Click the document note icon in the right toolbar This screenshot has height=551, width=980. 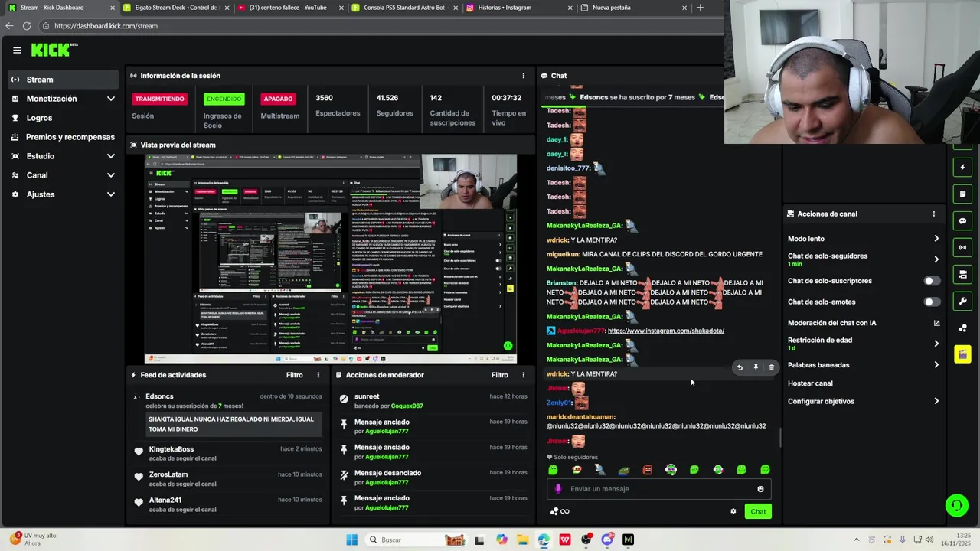click(962, 194)
